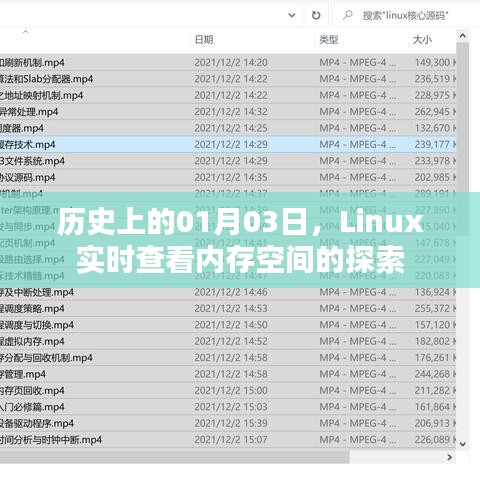Image resolution: width=480 pixels, height=480 pixels.
Task: Select the file ending in 分配与回收机制.mp4
Action: pyautogui.click(x=46, y=358)
